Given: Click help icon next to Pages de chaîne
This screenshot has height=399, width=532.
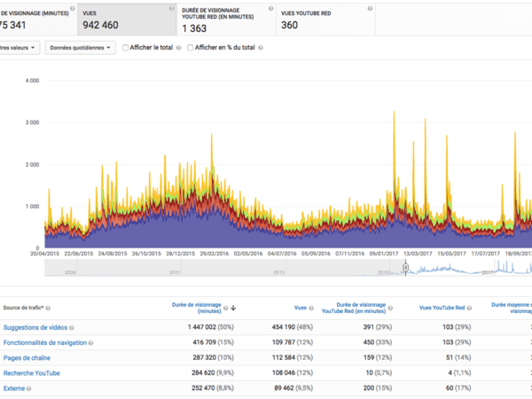Looking at the screenshot, I should 55,358.
